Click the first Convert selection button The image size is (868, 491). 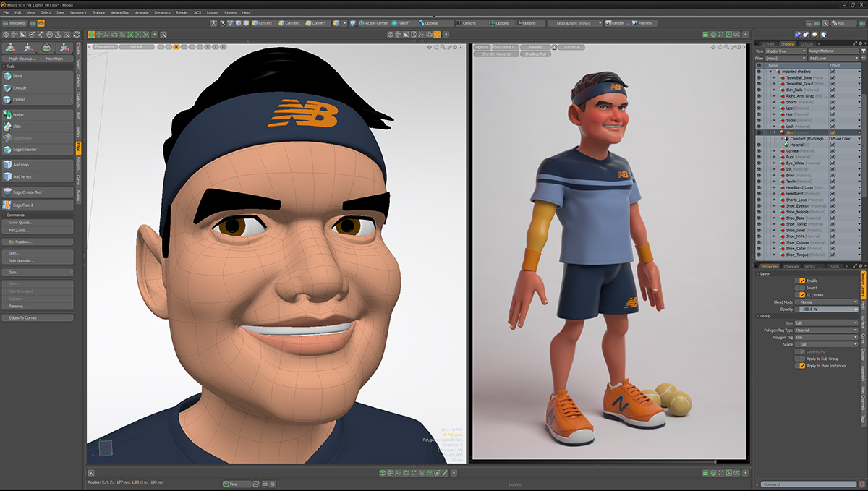262,22
